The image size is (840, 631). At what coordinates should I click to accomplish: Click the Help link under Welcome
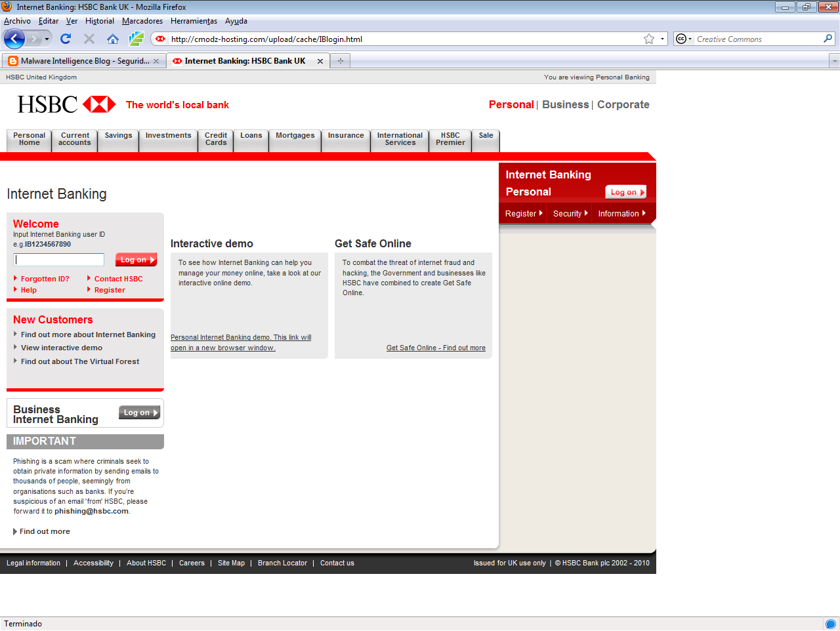pyautogui.click(x=28, y=290)
